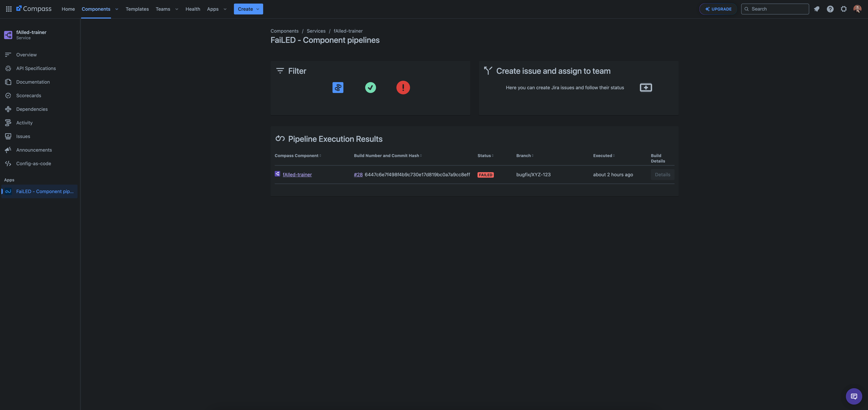Open the help question mark icon

click(x=830, y=9)
